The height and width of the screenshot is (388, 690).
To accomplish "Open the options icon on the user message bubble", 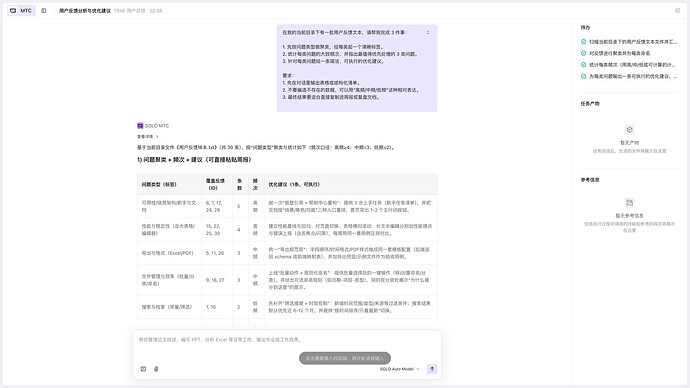I will [x=428, y=33].
